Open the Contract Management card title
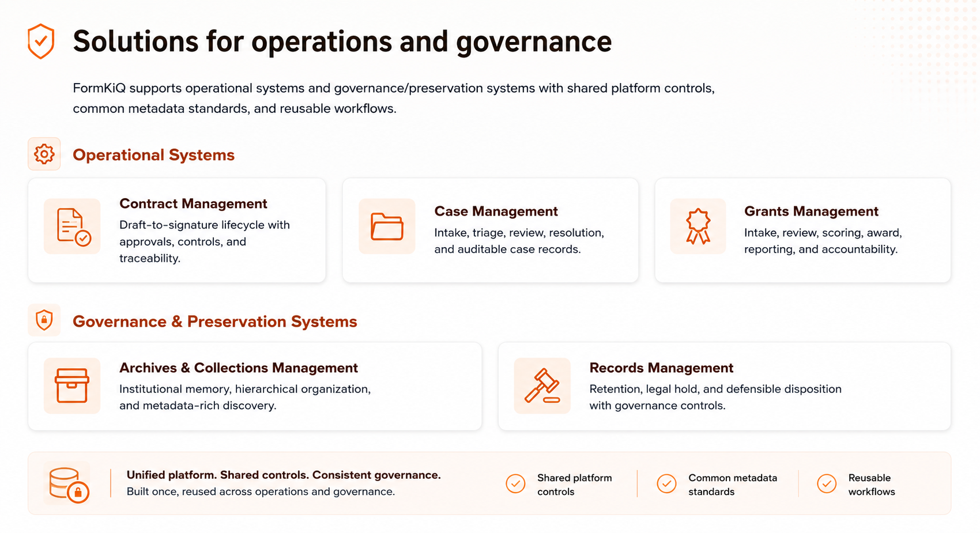This screenshot has width=980, height=533. (193, 203)
